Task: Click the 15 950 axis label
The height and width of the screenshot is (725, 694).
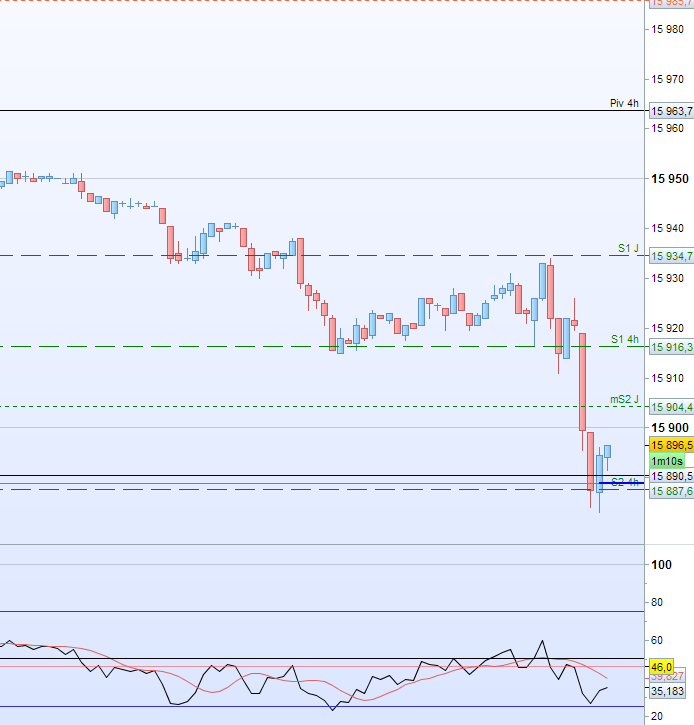Action: tap(669, 178)
